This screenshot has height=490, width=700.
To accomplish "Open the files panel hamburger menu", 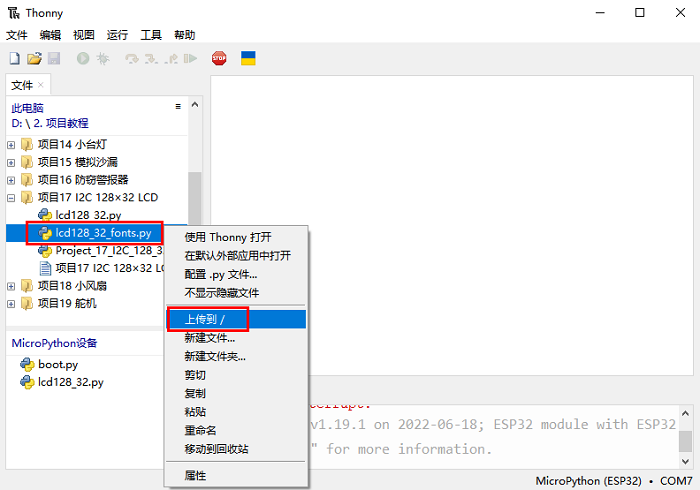I will pos(178,106).
